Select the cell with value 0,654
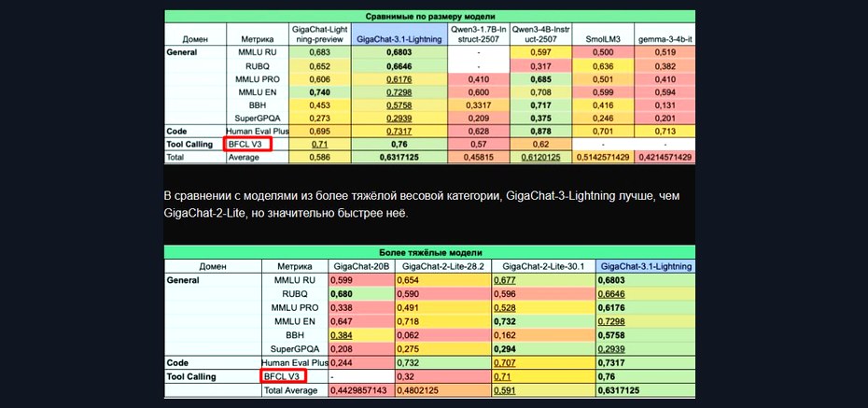This screenshot has width=868, height=408. tap(442, 281)
